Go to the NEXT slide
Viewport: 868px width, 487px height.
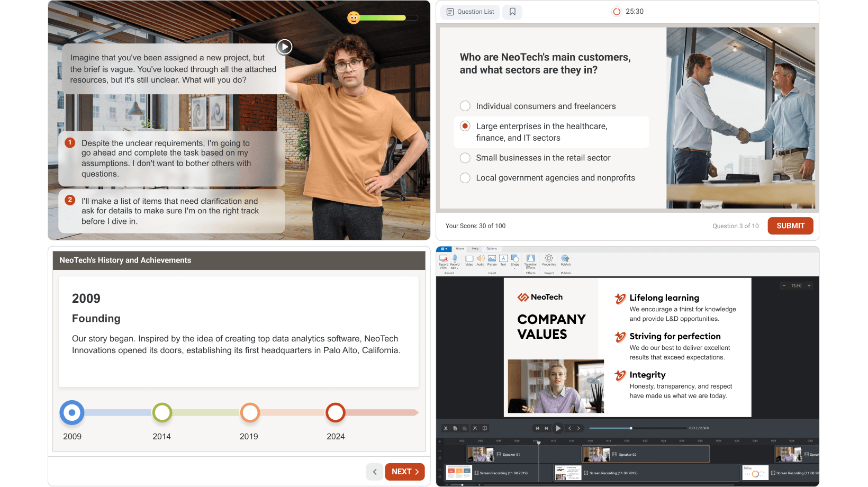[405, 472]
